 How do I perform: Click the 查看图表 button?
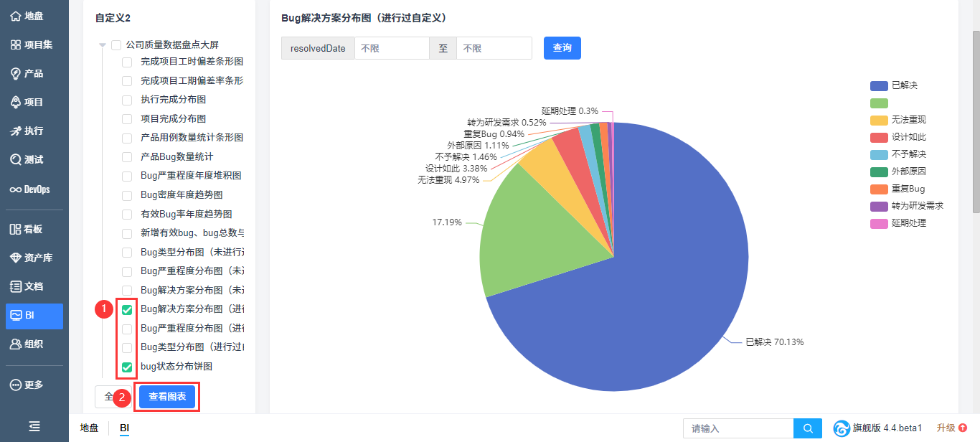(167, 396)
